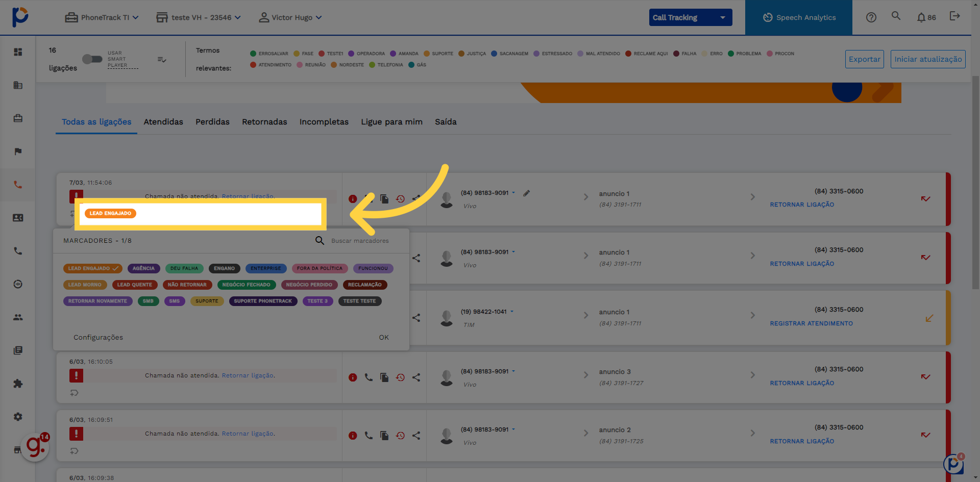The image size is (980, 482).
Task: Click red info icon for 16:10:05 call
Action: tap(353, 377)
